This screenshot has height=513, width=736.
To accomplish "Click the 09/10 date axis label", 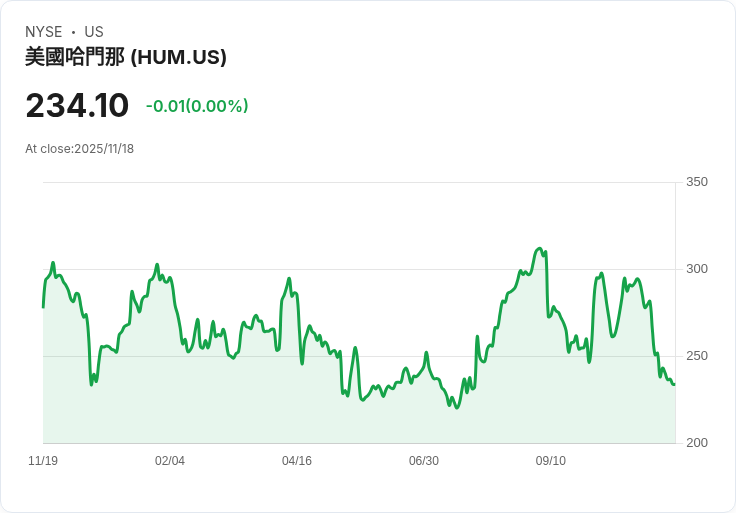I will [551, 461].
